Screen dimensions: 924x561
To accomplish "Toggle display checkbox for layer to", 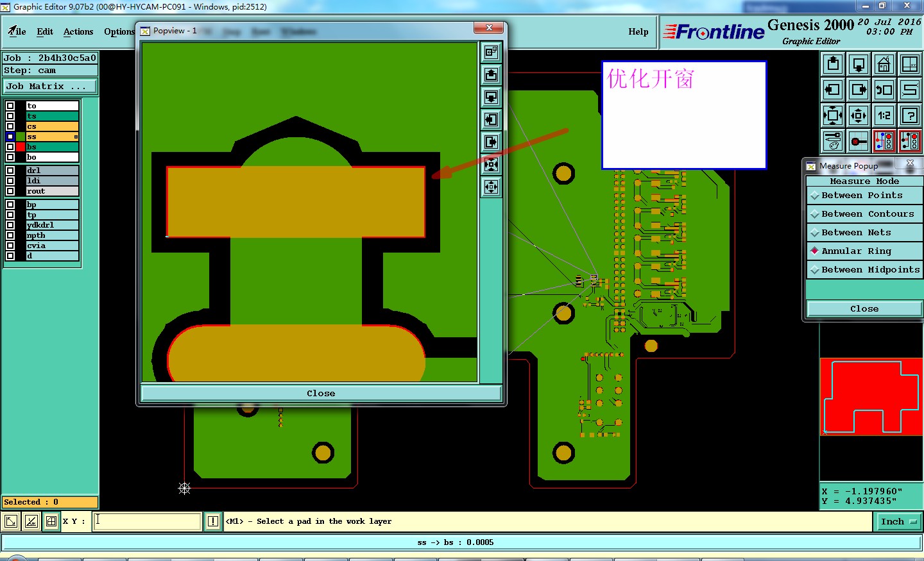I will coord(10,106).
